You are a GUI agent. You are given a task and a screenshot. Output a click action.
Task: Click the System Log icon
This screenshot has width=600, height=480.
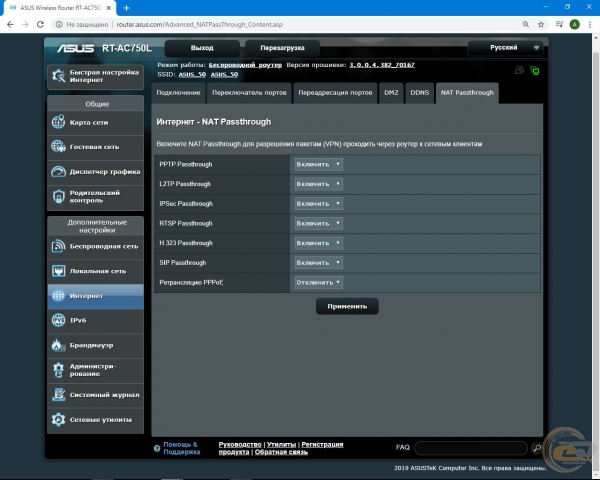point(59,395)
